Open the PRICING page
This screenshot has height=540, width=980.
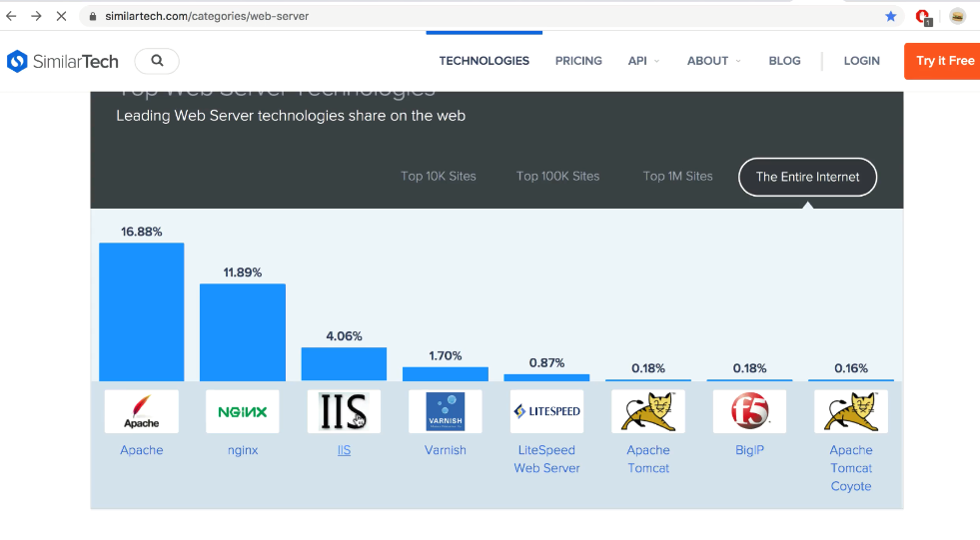[x=578, y=61]
